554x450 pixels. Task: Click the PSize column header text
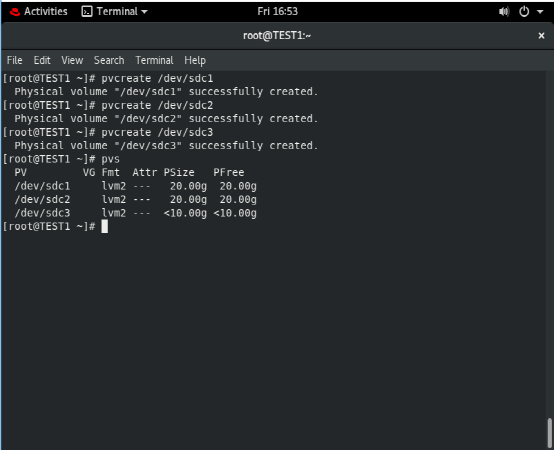179,172
